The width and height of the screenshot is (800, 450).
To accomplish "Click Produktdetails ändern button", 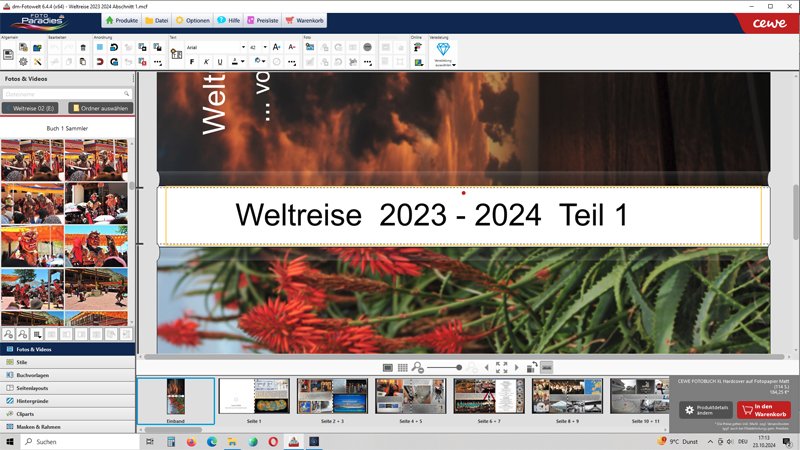I will pos(706,410).
